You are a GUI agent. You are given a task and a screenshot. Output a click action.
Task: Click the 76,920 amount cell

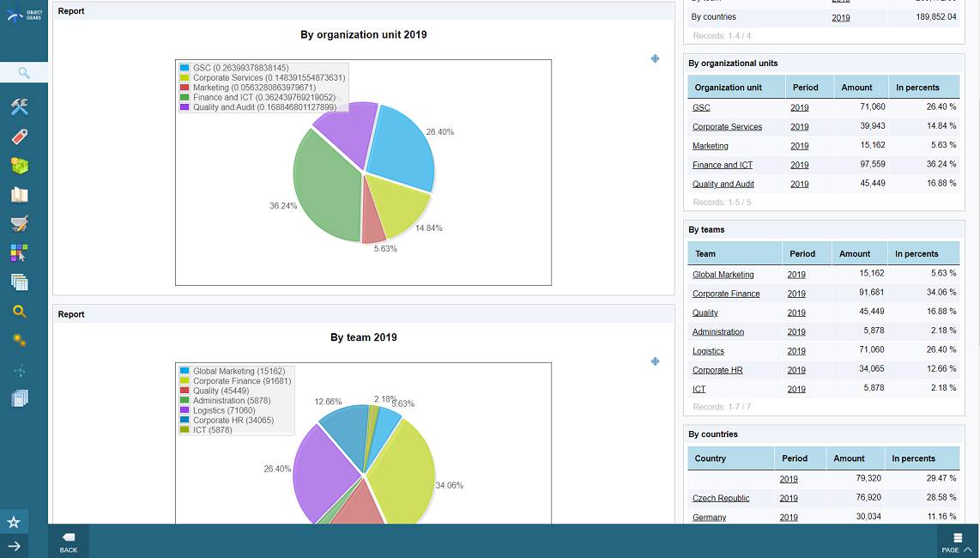tap(868, 497)
